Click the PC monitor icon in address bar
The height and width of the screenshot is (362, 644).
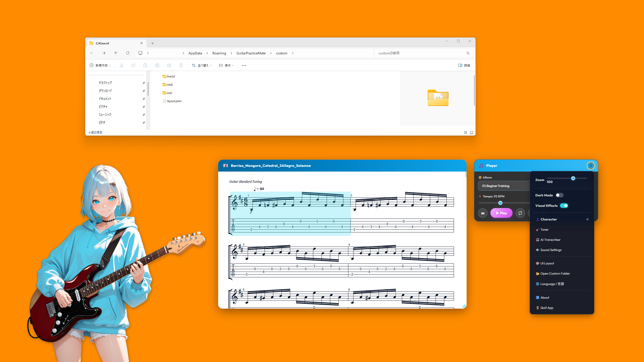[140, 53]
